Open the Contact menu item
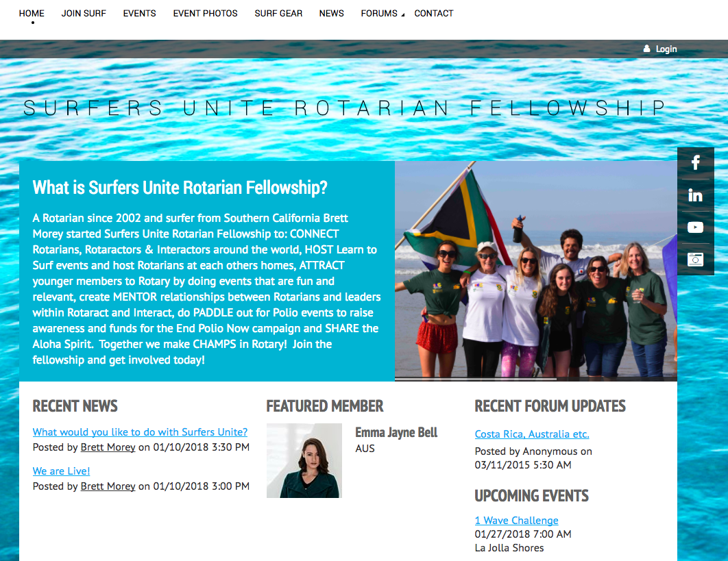This screenshot has width=728, height=561. tap(434, 14)
